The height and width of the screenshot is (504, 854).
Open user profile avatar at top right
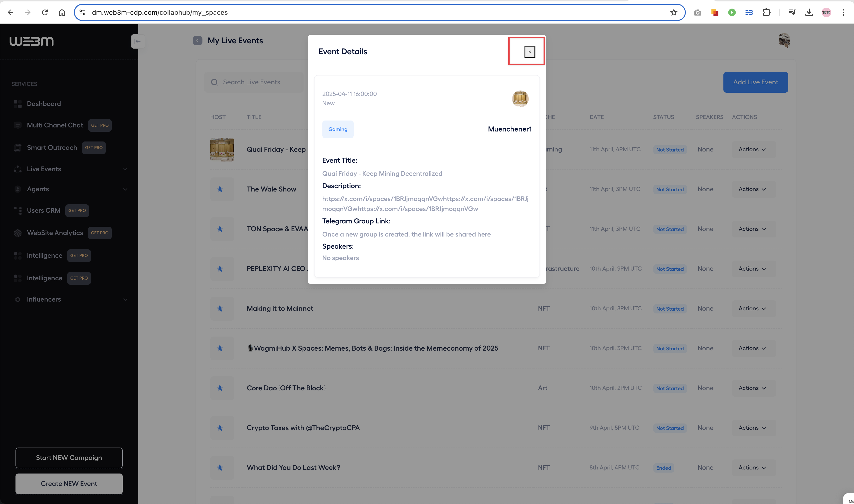784,41
